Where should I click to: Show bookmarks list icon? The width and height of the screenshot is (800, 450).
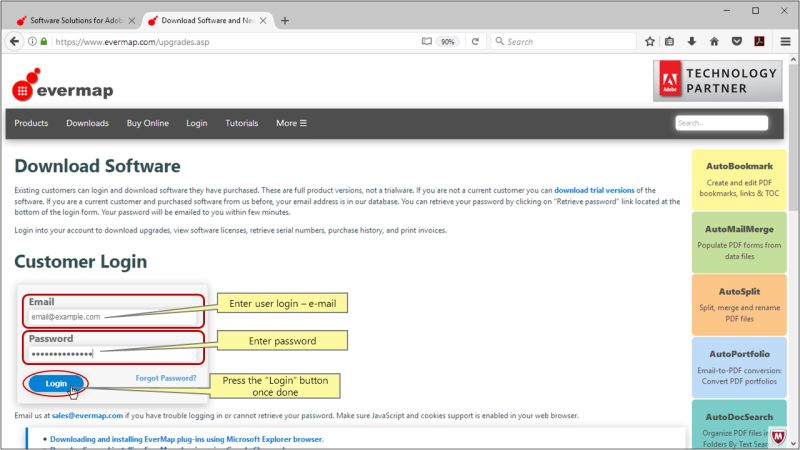[669, 41]
